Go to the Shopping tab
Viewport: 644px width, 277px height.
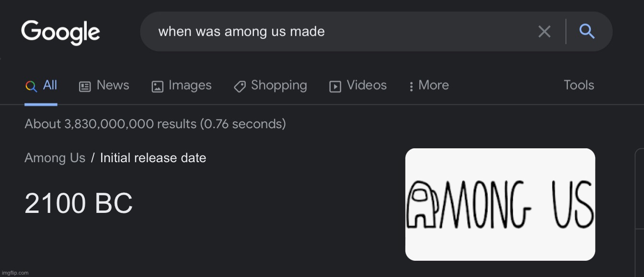click(x=279, y=85)
